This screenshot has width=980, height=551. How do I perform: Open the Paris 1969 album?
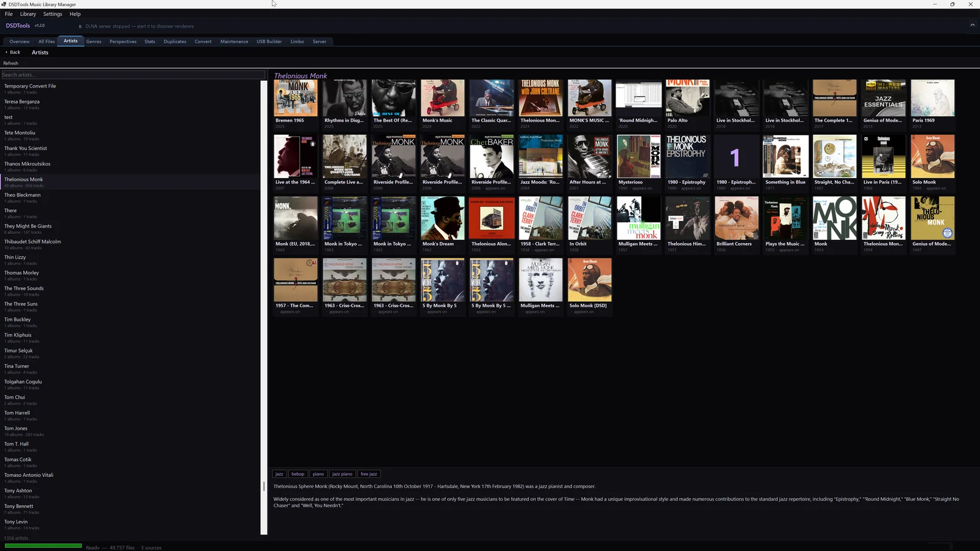(x=933, y=104)
